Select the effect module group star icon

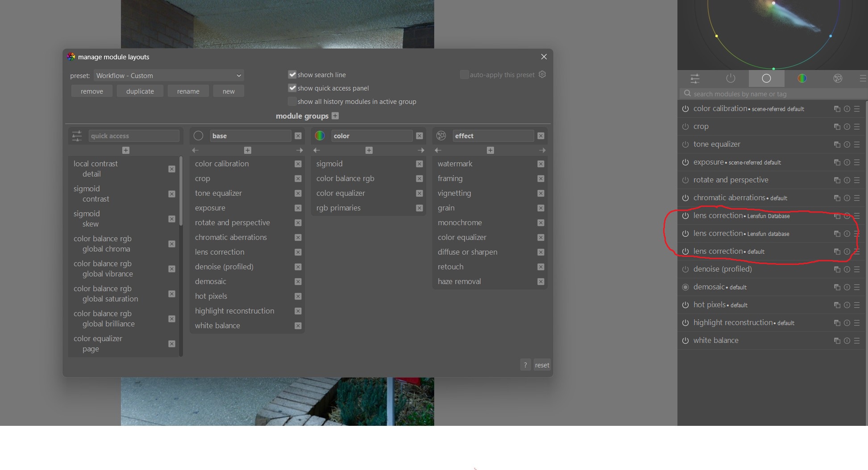(441, 136)
